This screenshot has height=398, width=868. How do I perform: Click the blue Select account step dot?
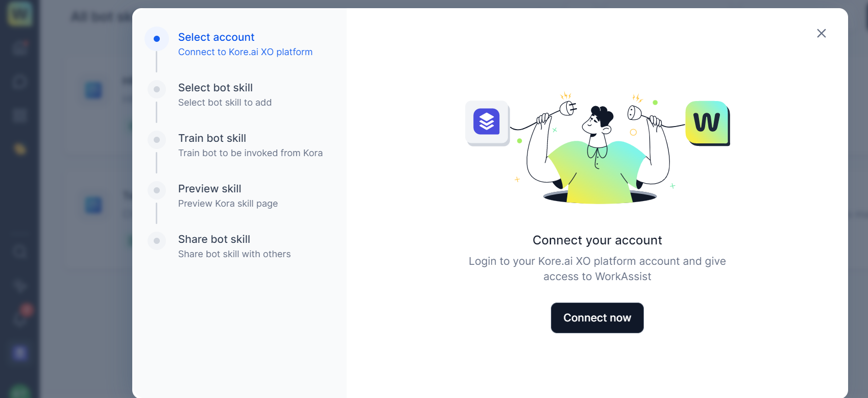(x=157, y=39)
